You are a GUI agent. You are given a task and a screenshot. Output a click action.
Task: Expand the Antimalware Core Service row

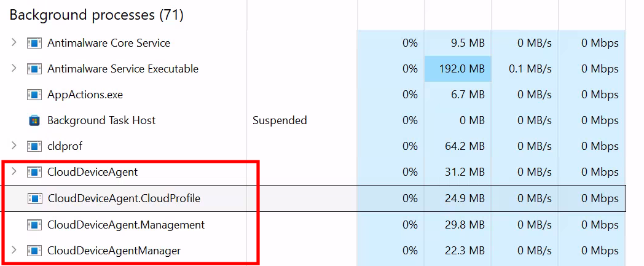[14, 42]
